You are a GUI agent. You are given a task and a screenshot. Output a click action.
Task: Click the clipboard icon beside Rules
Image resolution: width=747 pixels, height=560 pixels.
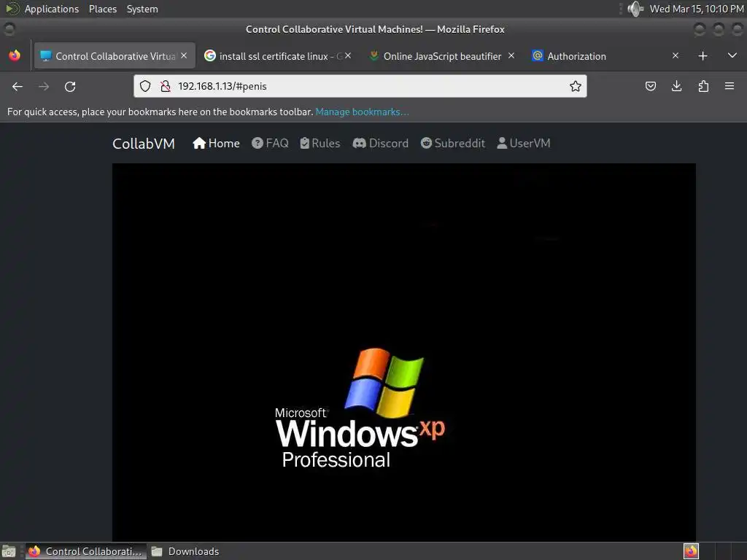coord(304,143)
